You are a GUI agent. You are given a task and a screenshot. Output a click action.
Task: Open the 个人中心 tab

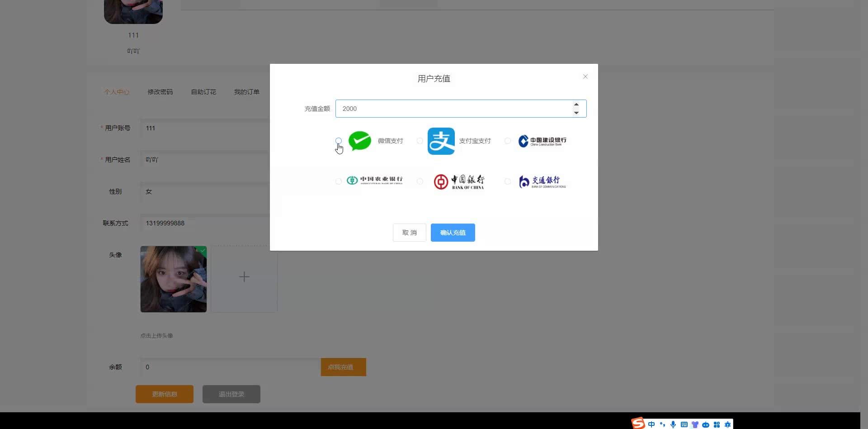(x=117, y=92)
